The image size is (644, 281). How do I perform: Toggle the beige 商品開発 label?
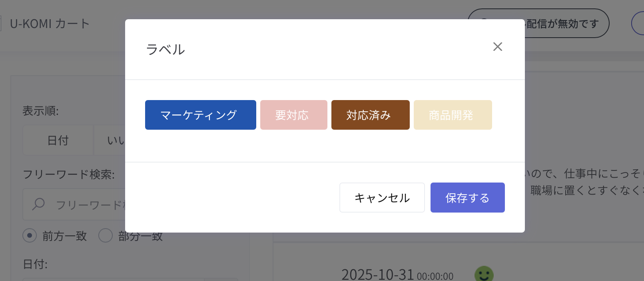pyautogui.click(x=453, y=115)
